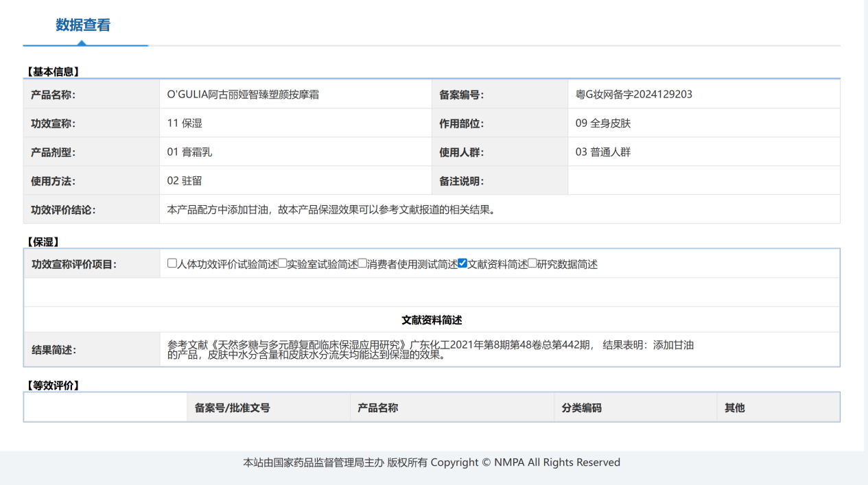Click the product name O'GULIA阿古丽娅智臻塑颜按摩霜
868x485 pixels.
243,95
